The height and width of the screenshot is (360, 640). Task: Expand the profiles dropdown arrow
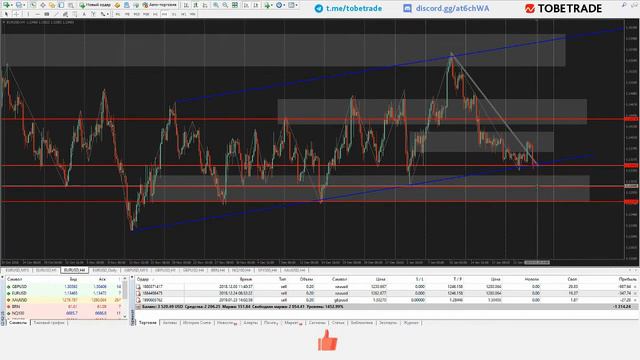[x=24, y=5]
